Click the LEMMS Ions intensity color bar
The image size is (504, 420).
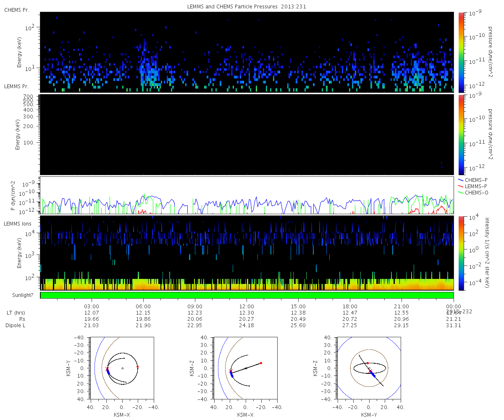point(461,253)
